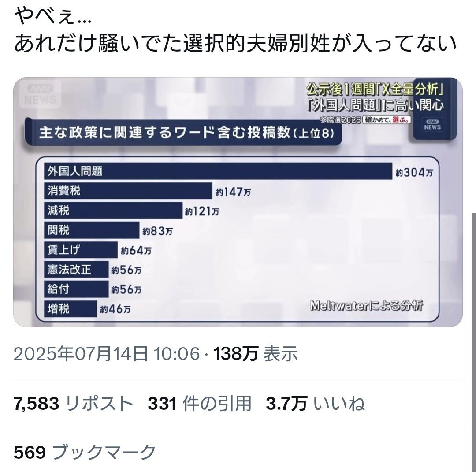Click the Meltwaterによる分析 caption
476x472 pixels.
click(x=366, y=306)
